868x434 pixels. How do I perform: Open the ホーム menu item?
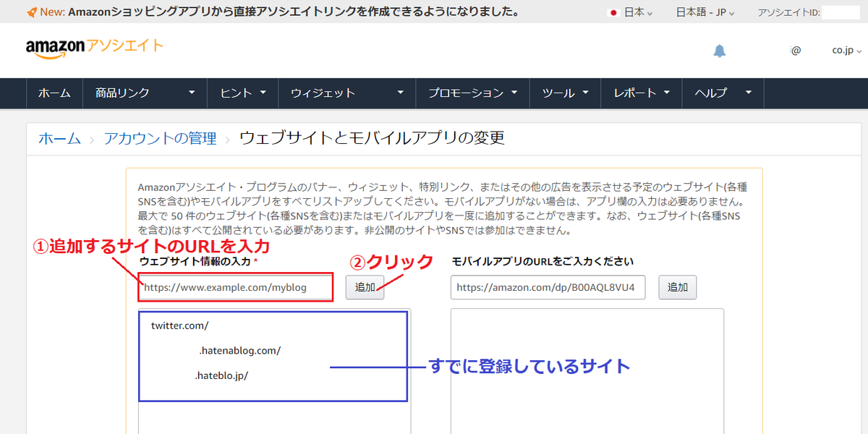[x=54, y=93]
